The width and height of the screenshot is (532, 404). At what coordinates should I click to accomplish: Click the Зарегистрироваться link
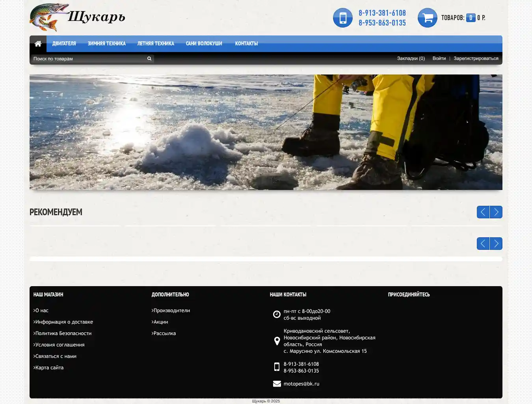pos(476,58)
